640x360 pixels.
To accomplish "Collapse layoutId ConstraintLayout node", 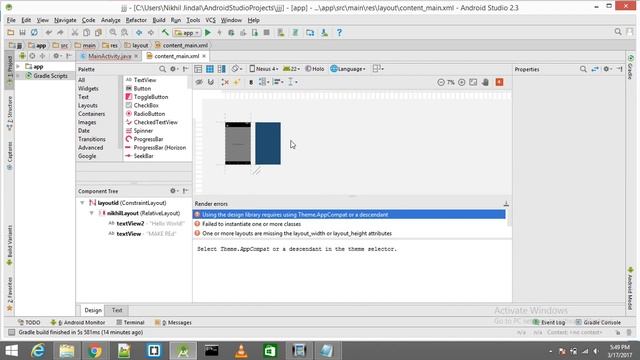I will (x=82, y=203).
